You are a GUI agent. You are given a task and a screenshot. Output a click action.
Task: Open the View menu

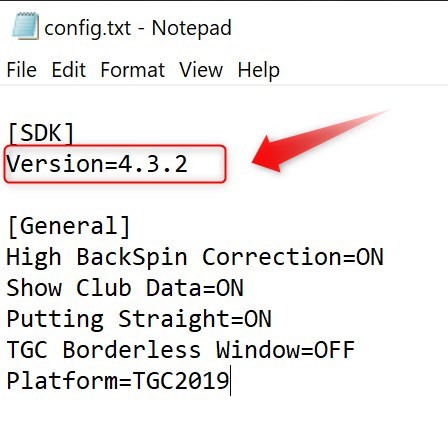click(x=201, y=70)
